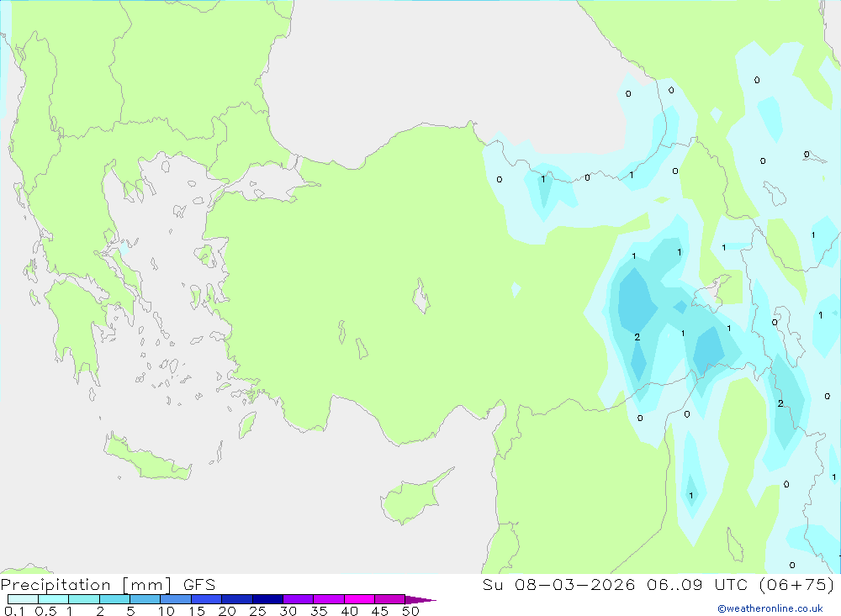Select the legend swatch between 35 and 40
841x616 pixels.
click(x=329, y=599)
